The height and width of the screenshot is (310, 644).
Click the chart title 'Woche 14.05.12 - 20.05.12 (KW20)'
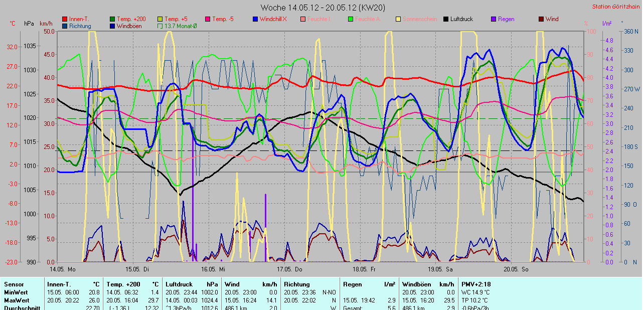[323, 8]
